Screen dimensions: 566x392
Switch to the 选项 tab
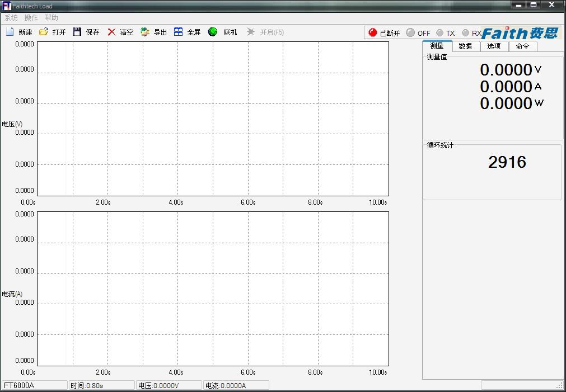[494, 46]
